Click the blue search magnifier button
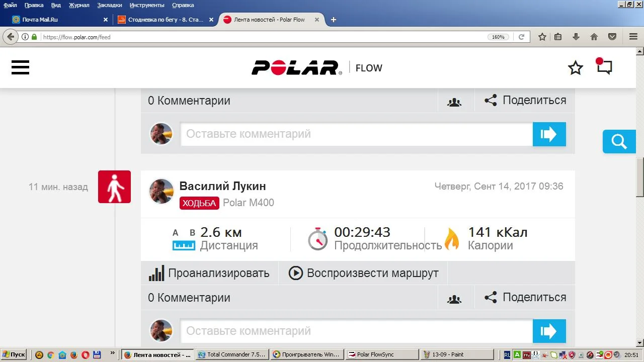The height and width of the screenshot is (362, 644). (619, 141)
